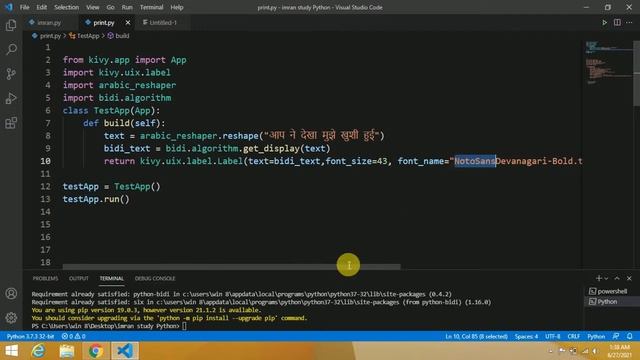Open the View menu
The image size is (640, 360).
[x=93, y=7]
